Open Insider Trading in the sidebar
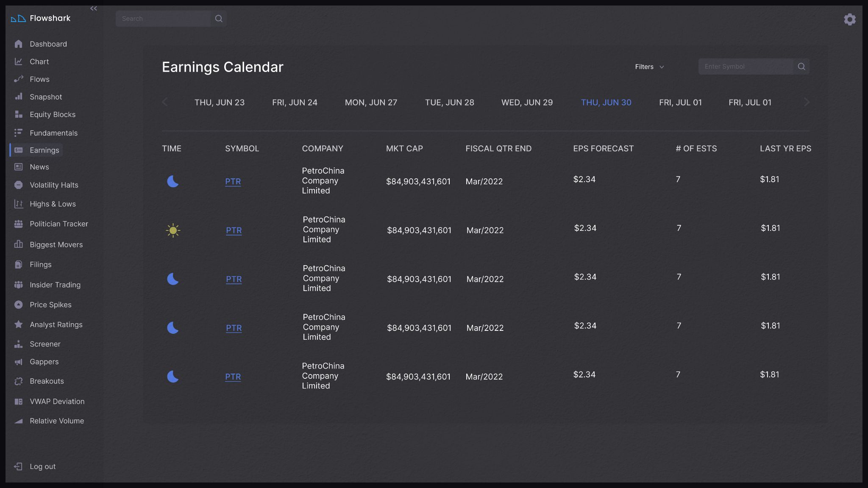This screenshot has height=488, width=868. [55, 285]
